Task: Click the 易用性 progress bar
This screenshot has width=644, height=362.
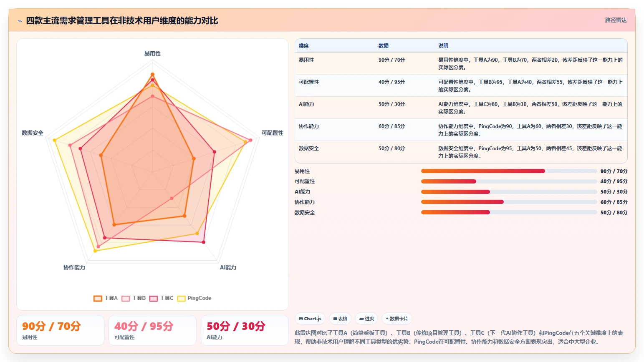Action: click(509, 171)
